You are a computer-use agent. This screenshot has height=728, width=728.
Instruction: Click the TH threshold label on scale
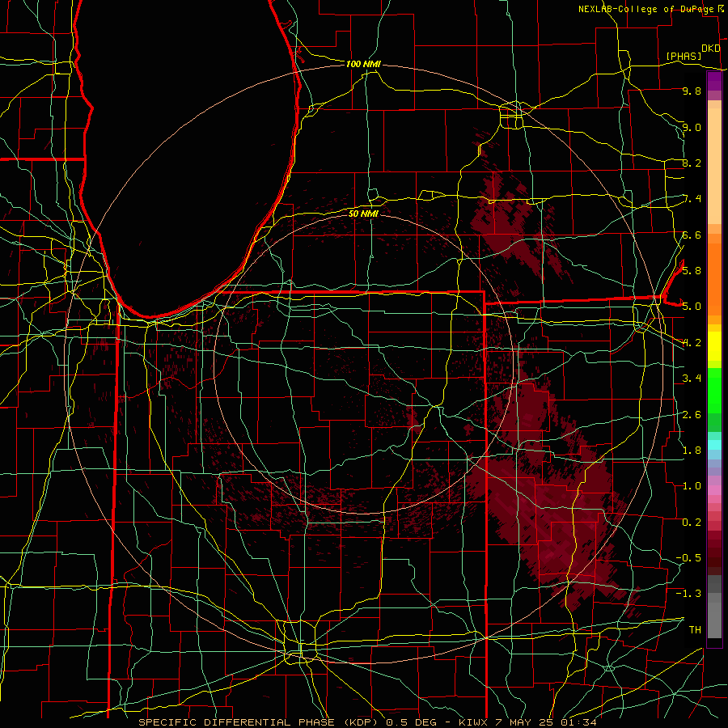click(695, 630)
